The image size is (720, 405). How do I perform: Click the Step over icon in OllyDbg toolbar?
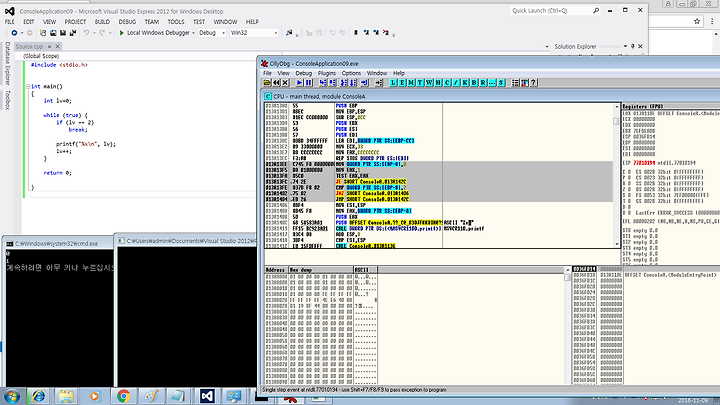coord(332,83)
